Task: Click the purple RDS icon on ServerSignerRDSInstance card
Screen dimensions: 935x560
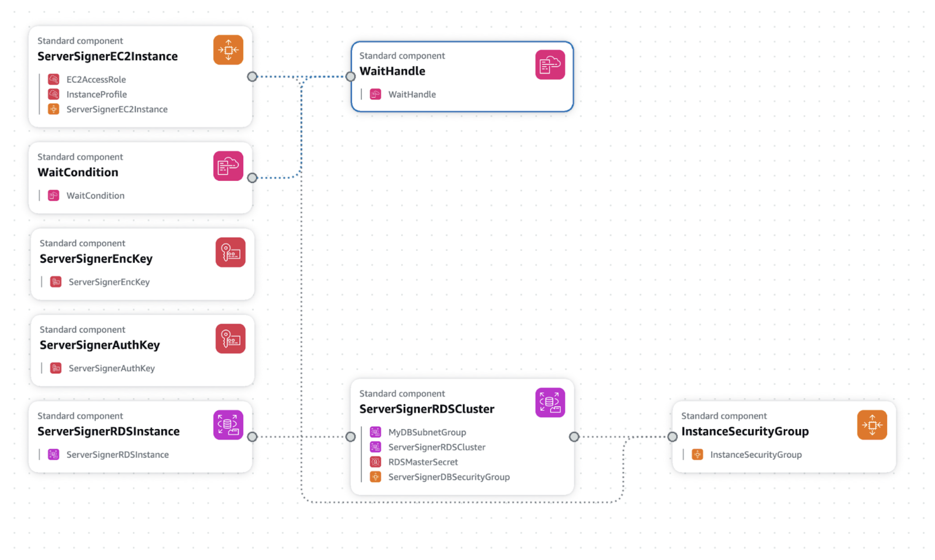Action: (x=228, y=425)
